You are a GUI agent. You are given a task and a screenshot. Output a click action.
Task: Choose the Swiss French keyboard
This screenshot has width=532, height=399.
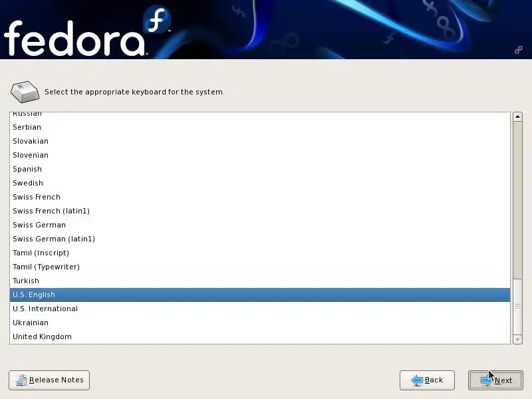point(260,197)
